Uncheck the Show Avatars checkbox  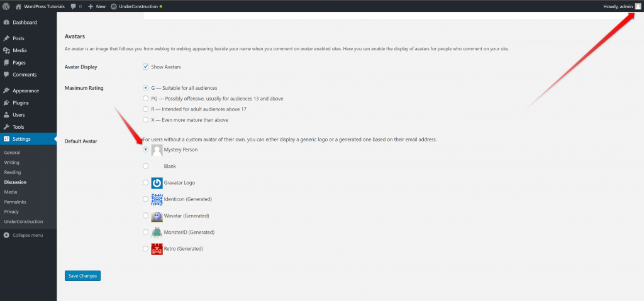(x=146, y=67)
